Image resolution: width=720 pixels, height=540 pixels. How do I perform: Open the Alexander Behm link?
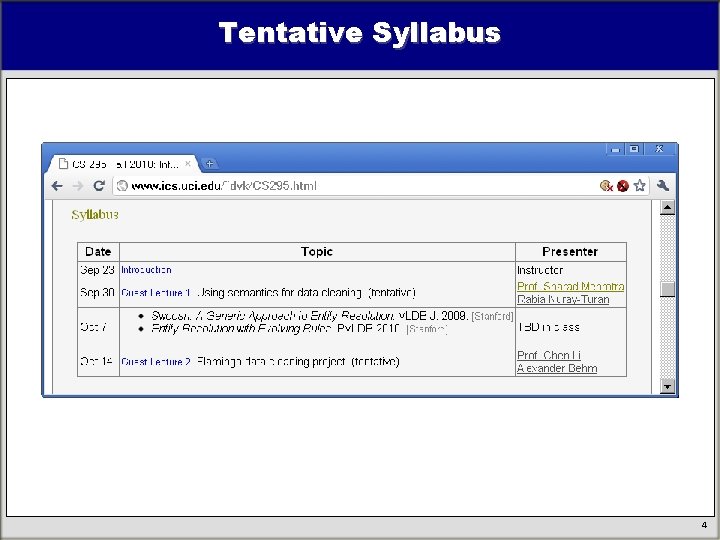tap(557, 368)
